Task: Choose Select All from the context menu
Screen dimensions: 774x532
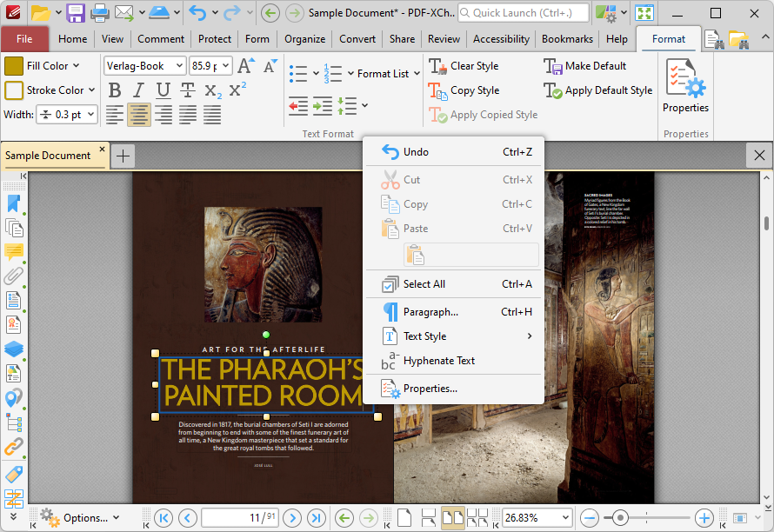Action: click(x=454, y=284)
